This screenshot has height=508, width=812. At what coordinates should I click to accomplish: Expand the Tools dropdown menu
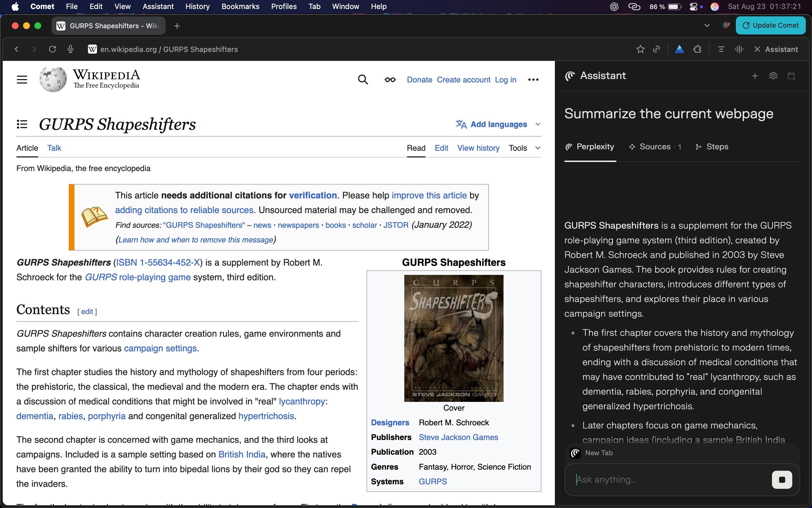[x=524, y=148]
